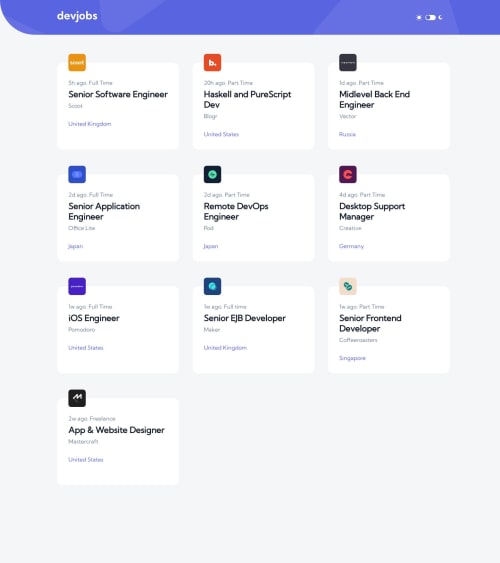Click 'Russia' location on Vector card
This screenshot has height=563, width=500.
pyautogui.click(x=347, y=134)
